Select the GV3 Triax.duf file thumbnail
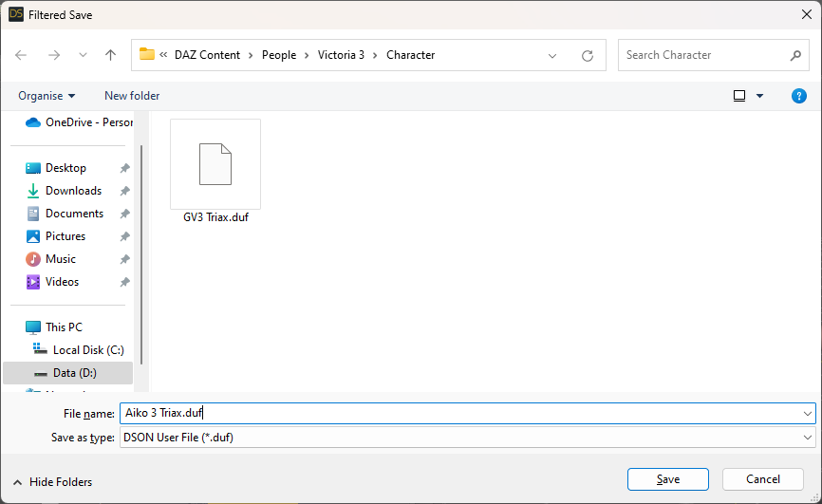The width and height of the screenshot is (822, 504). click(215, 164)
